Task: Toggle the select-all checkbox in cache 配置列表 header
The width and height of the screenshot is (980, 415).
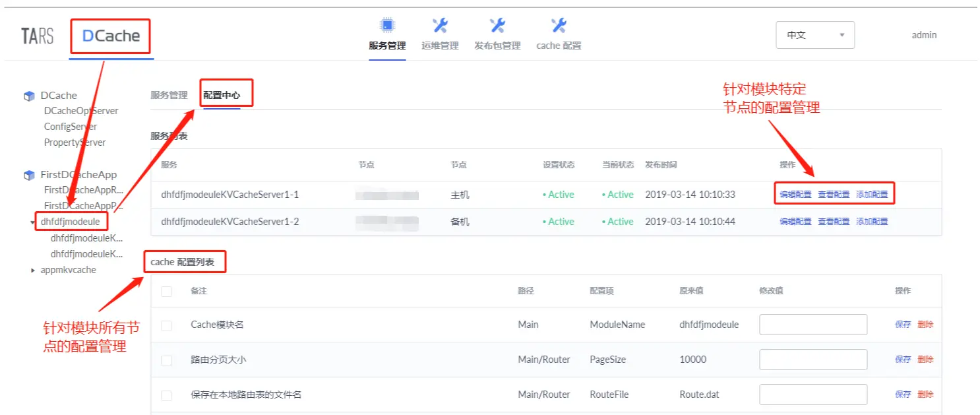Action: click(x=166, y=291)
